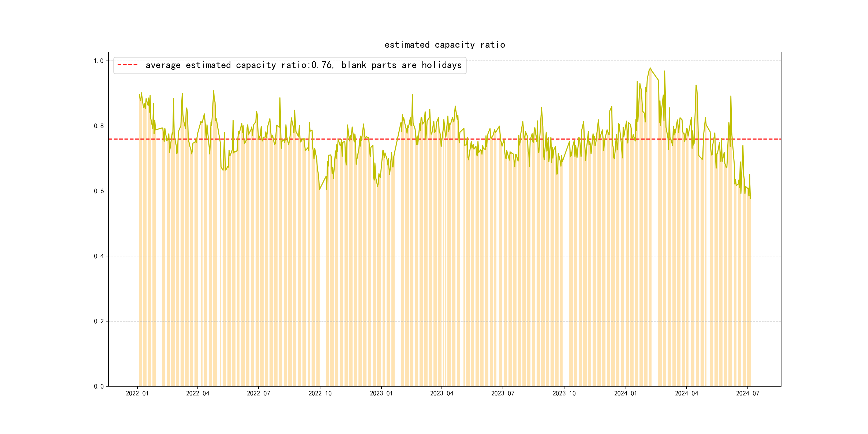Click the 0.0 y-axis tick label

coord(98,387)
